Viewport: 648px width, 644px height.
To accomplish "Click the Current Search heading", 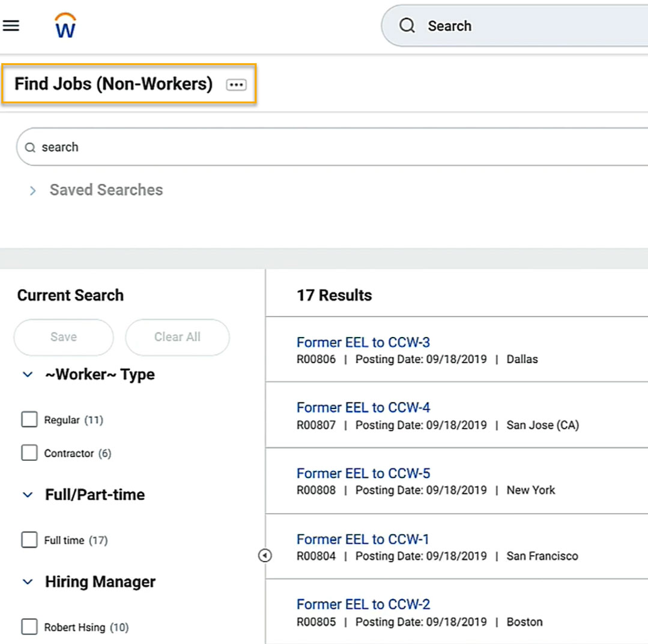I will (x=70, y=295).
